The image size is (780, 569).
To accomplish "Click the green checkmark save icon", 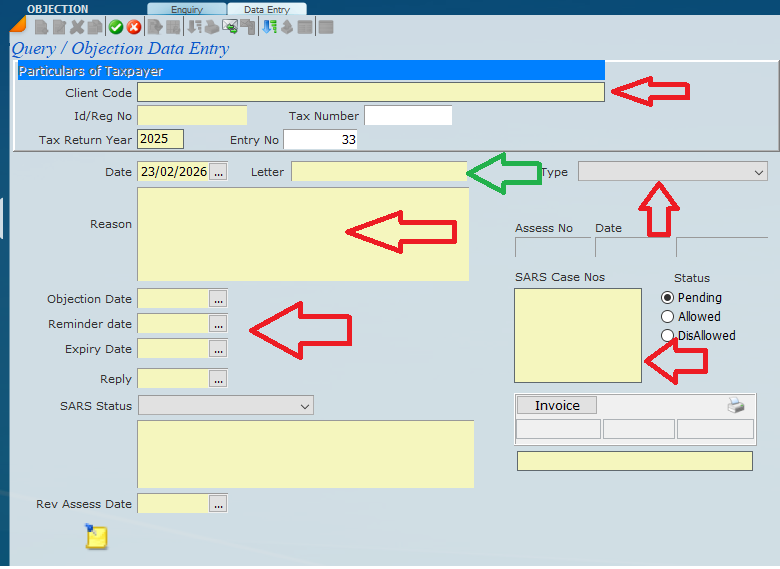I will 116,27.
